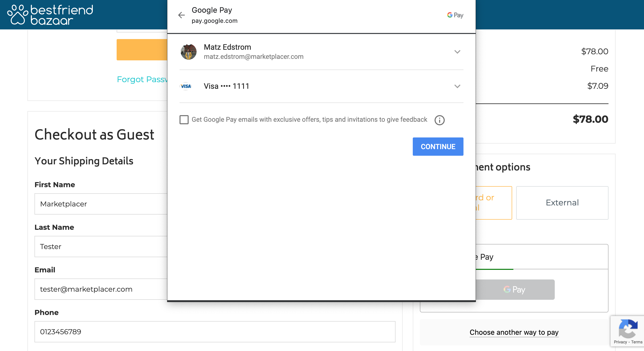Click the Checkout as Guest heading
644x351 pixels.
(94, 134)
